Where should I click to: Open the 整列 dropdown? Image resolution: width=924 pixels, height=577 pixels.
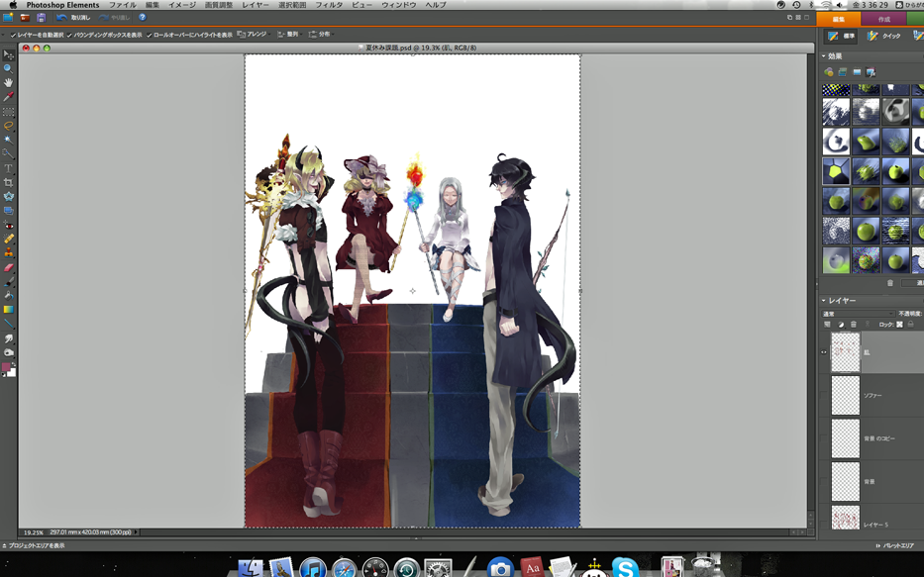289,35
